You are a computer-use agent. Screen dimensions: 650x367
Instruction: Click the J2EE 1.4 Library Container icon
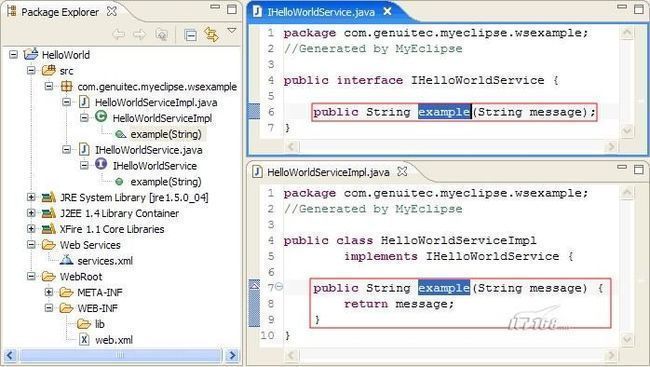pos(49,213)
